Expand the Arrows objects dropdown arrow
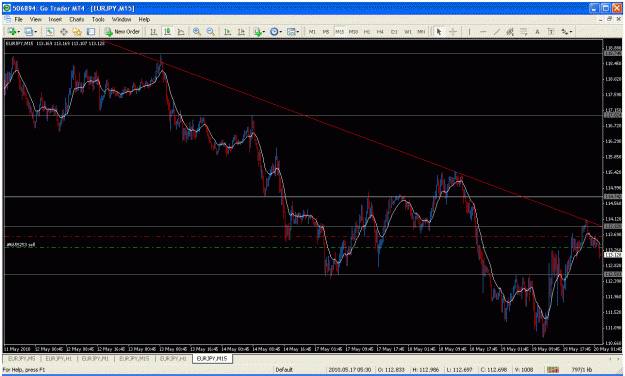Image resolution: width=625 pixels, height=376 pixels. click(571, 32)
